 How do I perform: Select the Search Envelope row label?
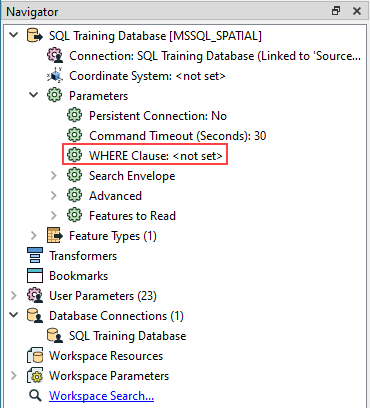132,176
